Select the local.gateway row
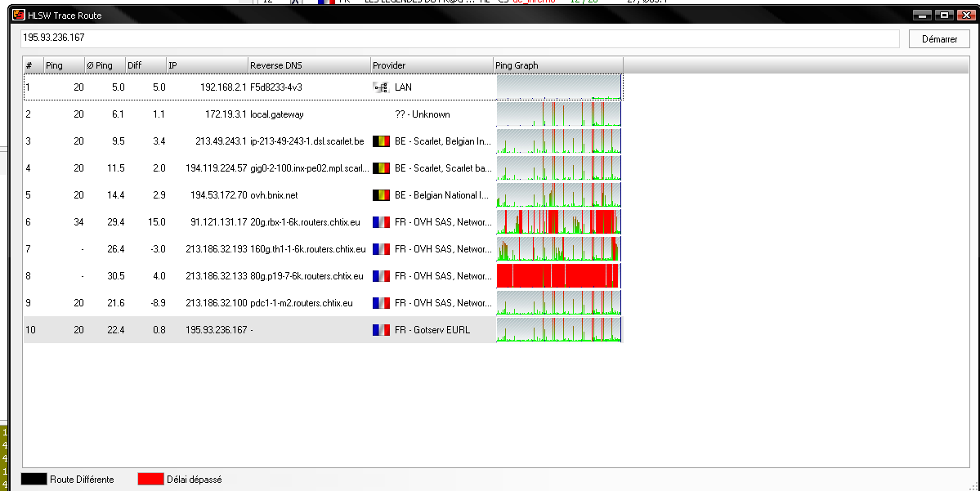 click(276, 114)
